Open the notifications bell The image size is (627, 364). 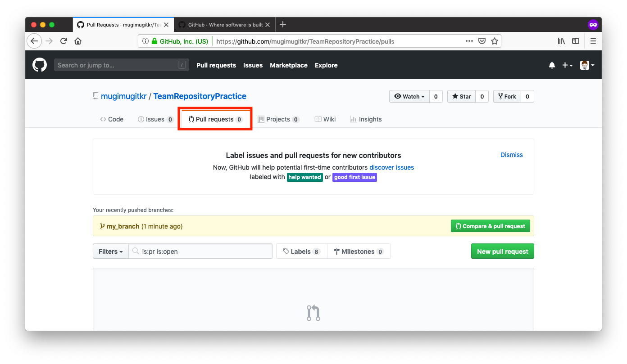pyautogui.click(x=552, y=65)
